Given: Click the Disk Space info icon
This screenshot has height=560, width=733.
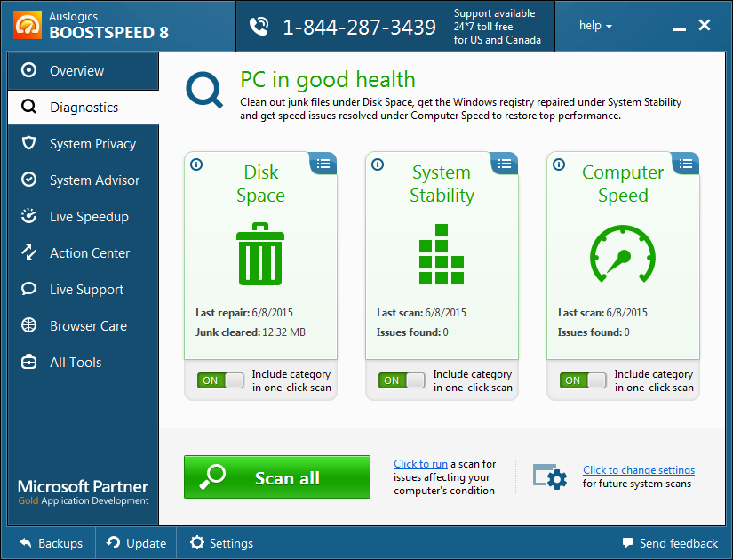Looking at the screenshot, I should (x=196, y=164).
